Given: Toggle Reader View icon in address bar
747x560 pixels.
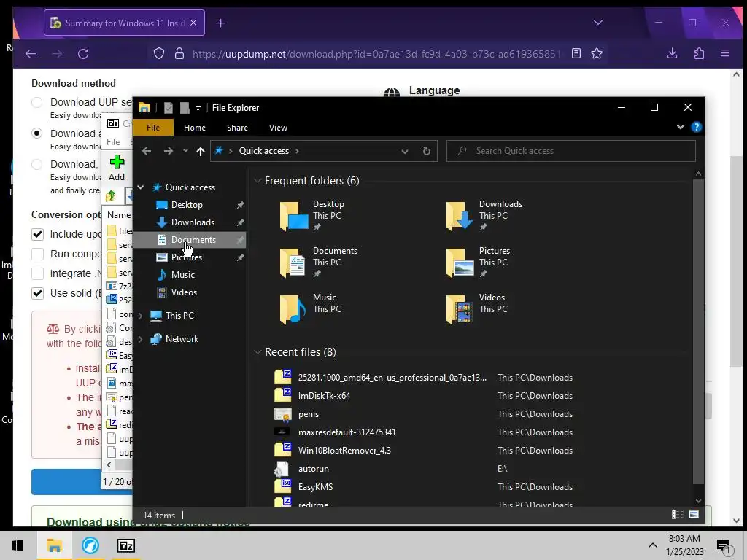Looking at the screenshot, I should click(x=576, y=53).
